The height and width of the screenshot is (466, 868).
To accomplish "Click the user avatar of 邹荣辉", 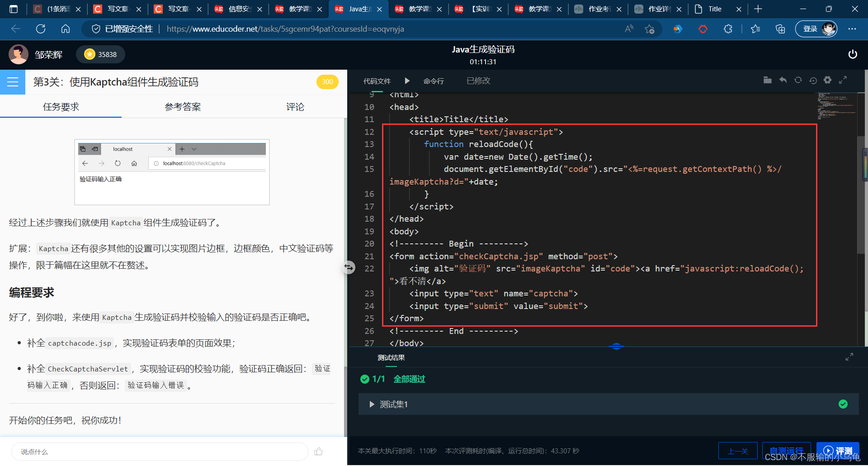I will click(x=19, y=54).
